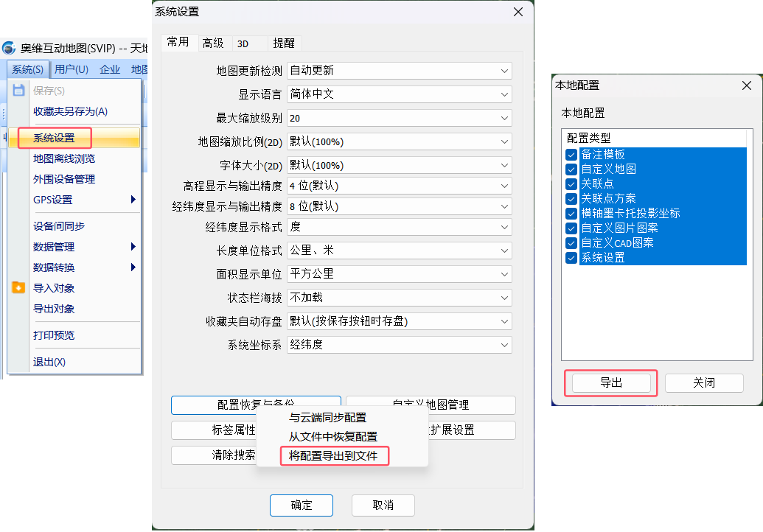Image resolution: width=763 pixels, height=532 pixels.
Task: Toggle the 自定义地图 checkbox
Action: tap(571, 169)
